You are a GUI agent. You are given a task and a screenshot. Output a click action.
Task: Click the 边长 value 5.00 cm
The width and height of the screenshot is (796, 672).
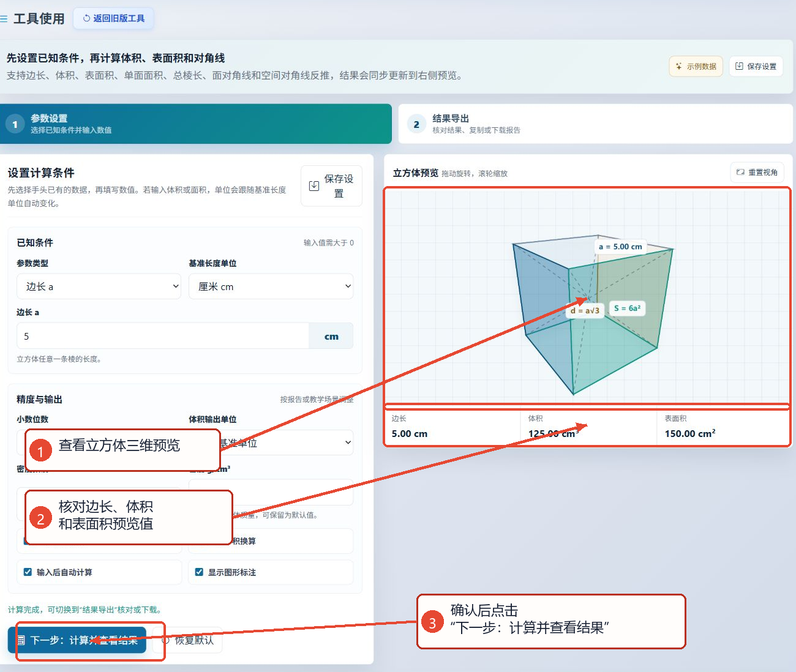(410, 433)
